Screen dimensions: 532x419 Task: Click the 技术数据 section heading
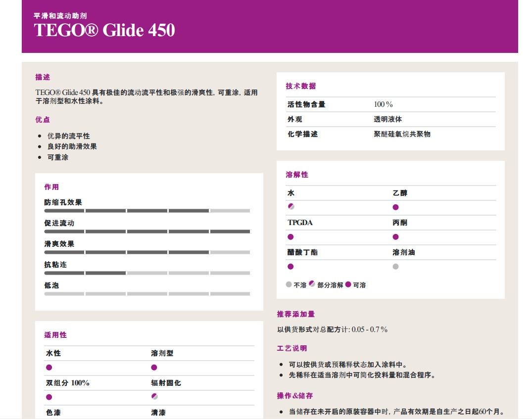point(301,86)
